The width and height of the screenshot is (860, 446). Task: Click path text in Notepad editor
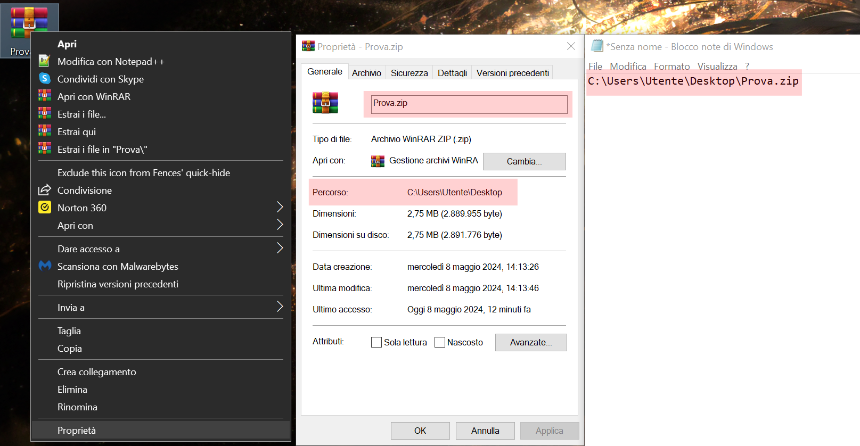pos(693,81)
